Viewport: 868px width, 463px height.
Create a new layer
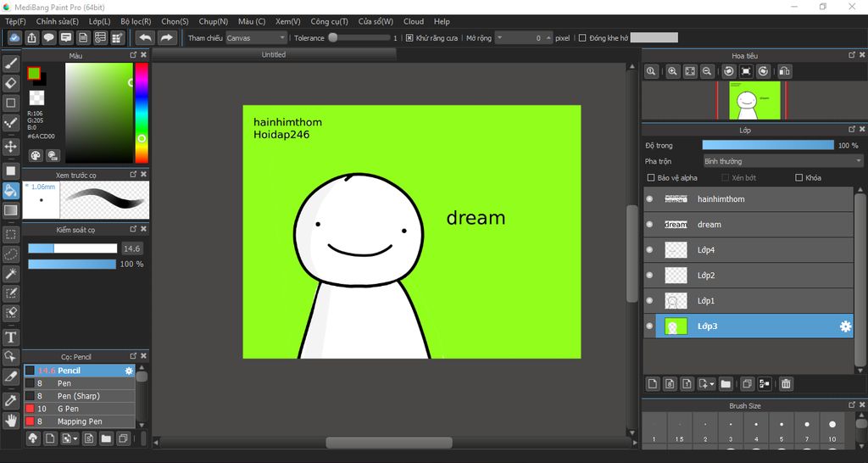tap(653, 383)
